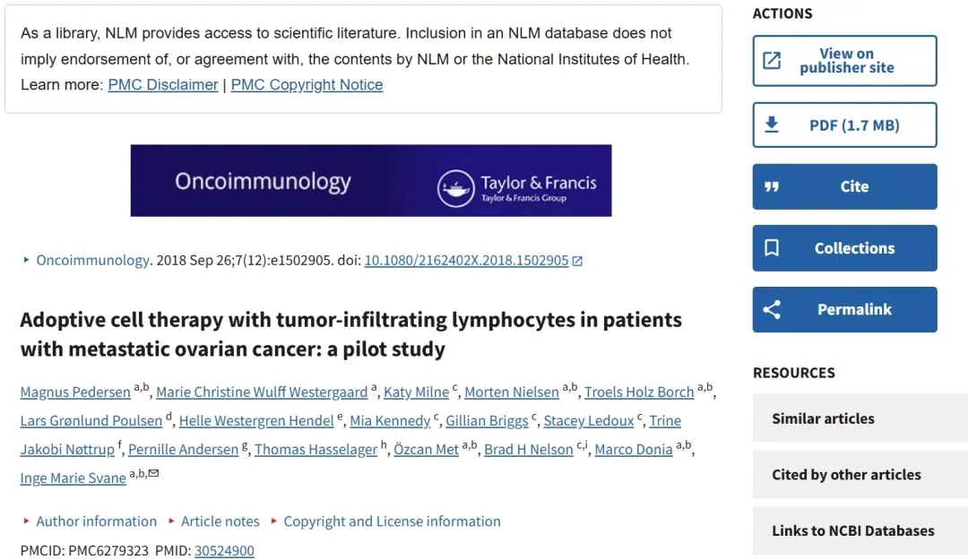The width and height of the screenshot is (968, 560).
Task: Open Links to NCBI Databases
Action: [860, 530]
